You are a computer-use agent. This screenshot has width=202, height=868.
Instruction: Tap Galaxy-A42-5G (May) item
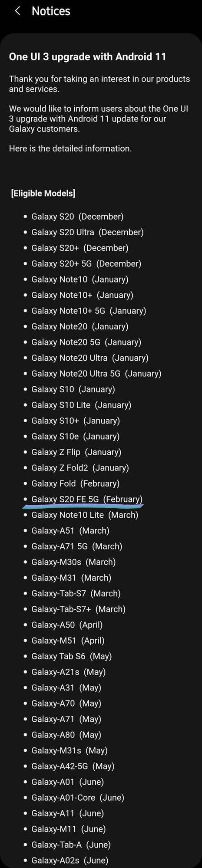coord(73,766)
